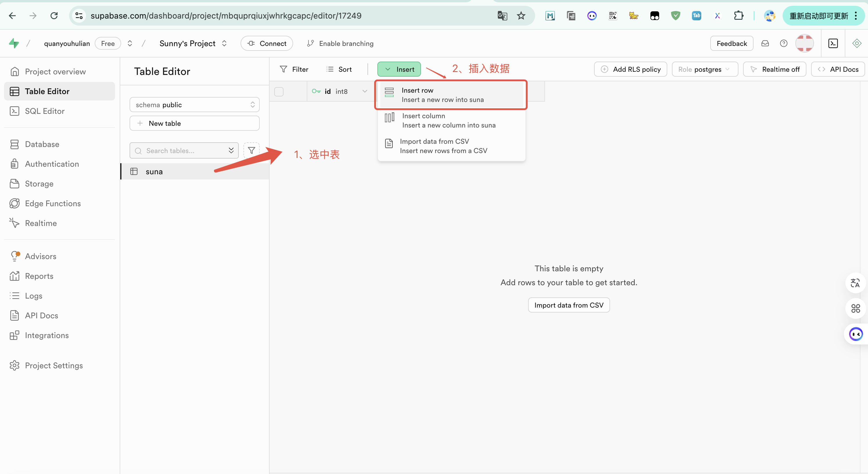Click the Supabase logo icon
868x474 pixels.
pos(14,44)
